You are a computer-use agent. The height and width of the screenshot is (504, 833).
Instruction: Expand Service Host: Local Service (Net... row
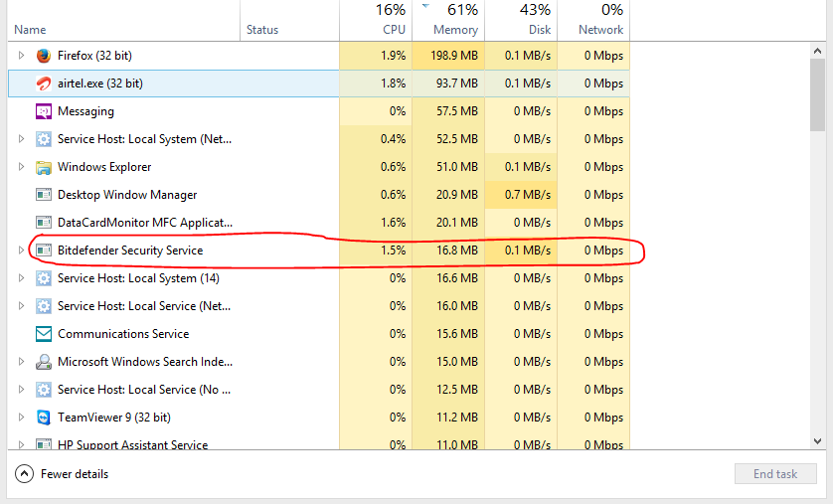click(21, 306)
